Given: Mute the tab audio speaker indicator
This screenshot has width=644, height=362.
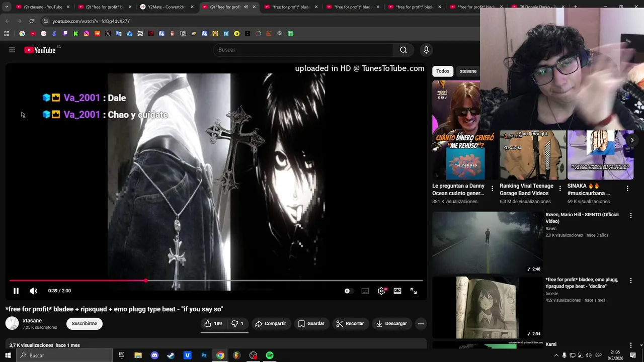Looking at the screenshot, I should coord(246,7).
